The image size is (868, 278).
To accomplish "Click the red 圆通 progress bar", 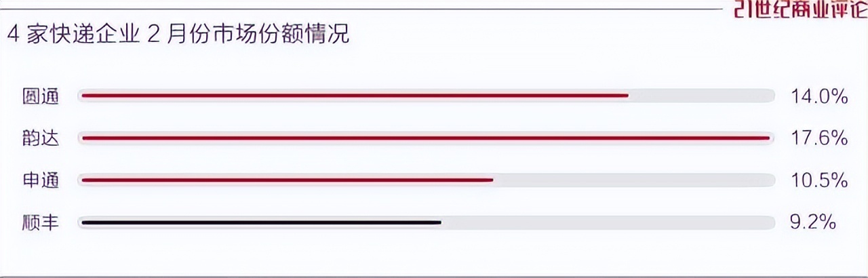I will [355, 96].
